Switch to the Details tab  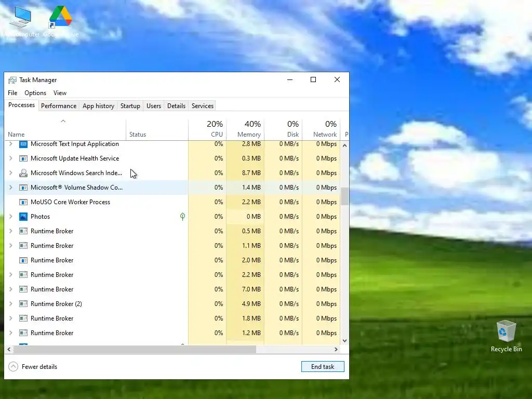pos(177,106)
